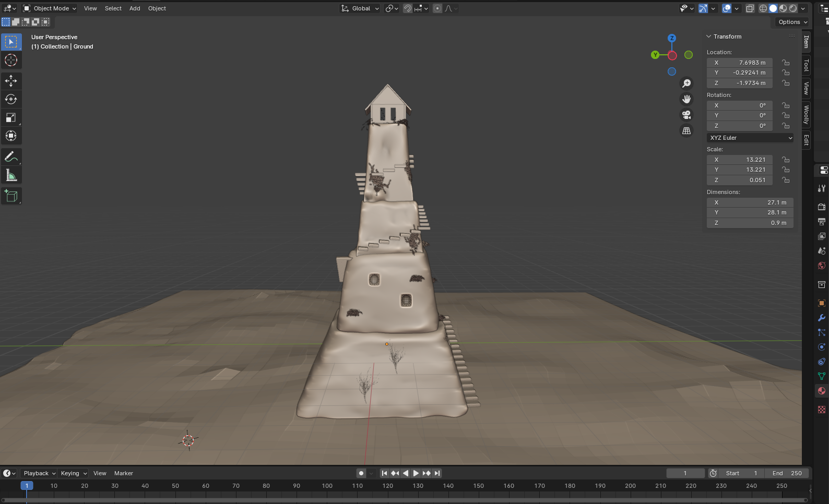Select the Rotate tool
The height and width of the screenshot is (504, 829).
pos(11,99)
